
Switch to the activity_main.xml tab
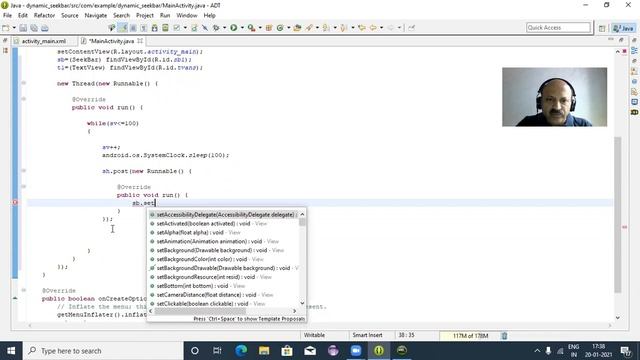[x=44, y=41]
